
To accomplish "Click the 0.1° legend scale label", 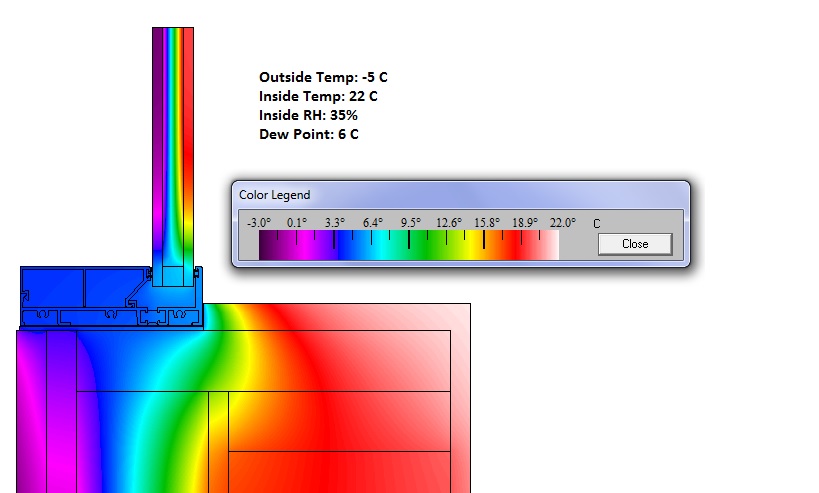I will pyautogui.click(x=297, y=223).
